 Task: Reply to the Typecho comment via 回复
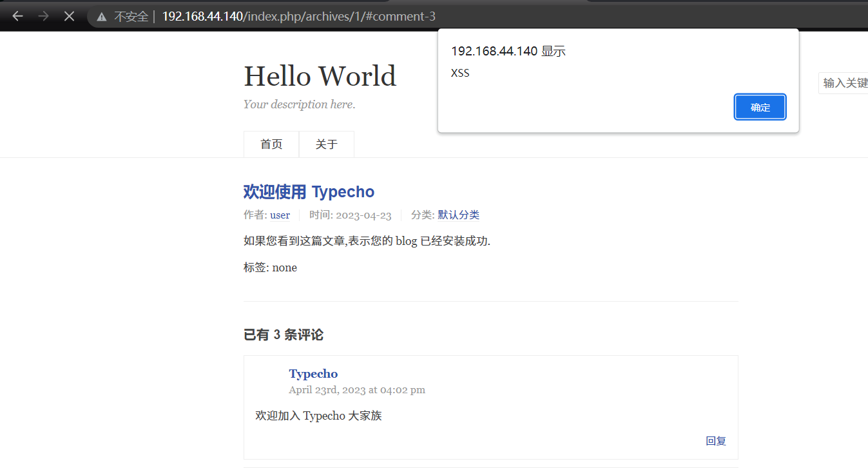[716, 441]
